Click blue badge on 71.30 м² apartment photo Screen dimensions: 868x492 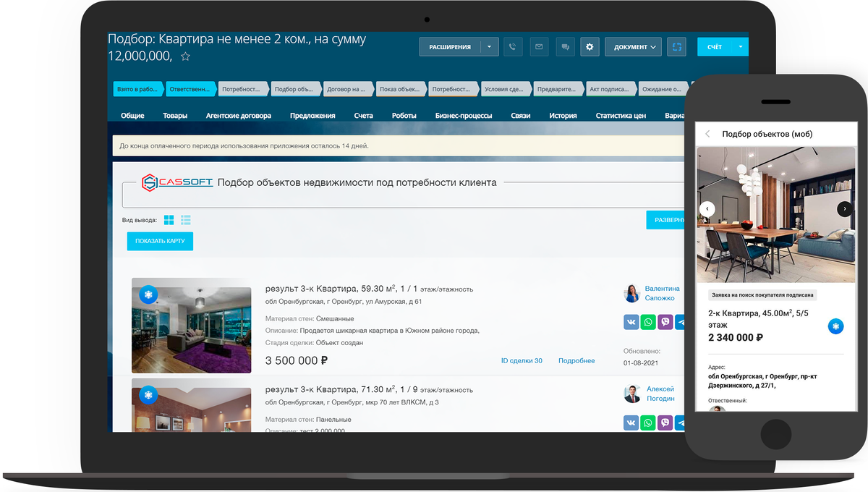[148, 395]
